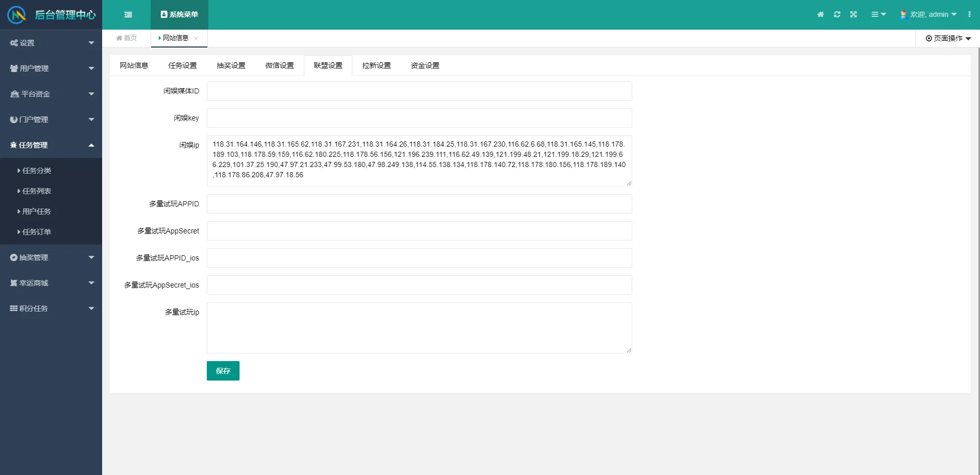The image size is (980, 475).
Task: Switch to 微信设置 tab
Action: (x=279, y=65)
